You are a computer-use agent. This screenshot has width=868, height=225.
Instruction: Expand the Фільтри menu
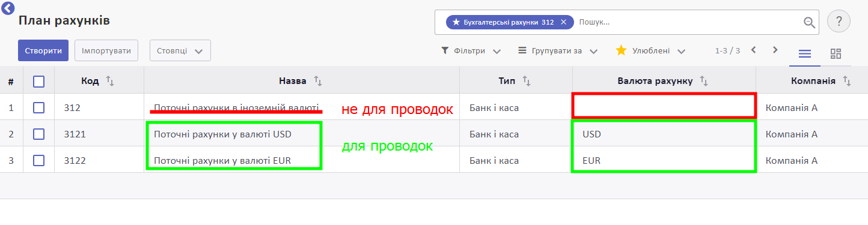tap(471, 51)
